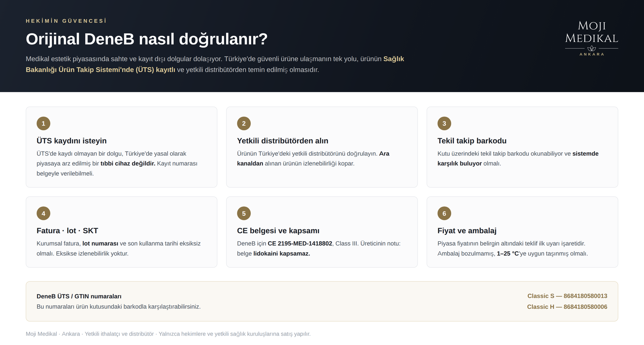Viewport: 644px width, 345px height.
Task: Click the number 6 step badge
Action: [444, 214]
